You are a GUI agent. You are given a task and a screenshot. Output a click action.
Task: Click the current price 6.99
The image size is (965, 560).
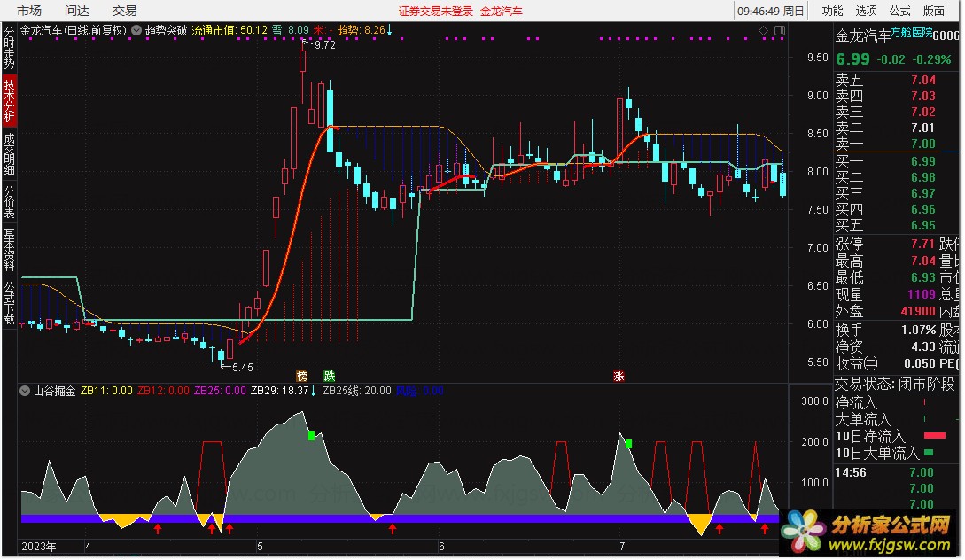pos(852,59)
